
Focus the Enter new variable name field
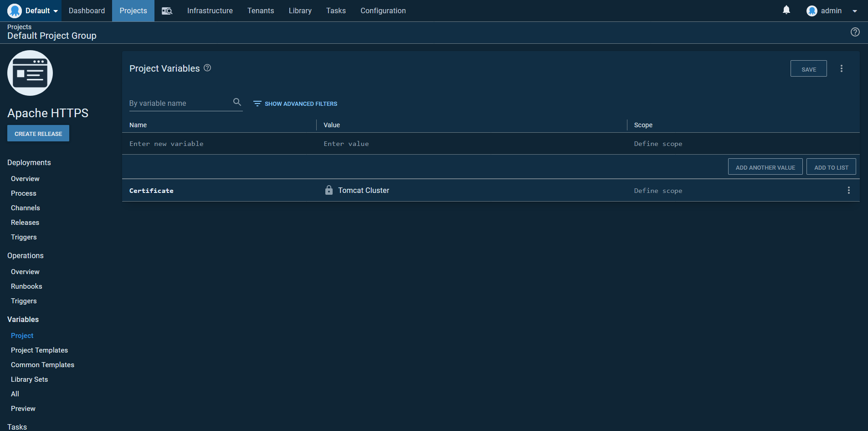point(219,144)
